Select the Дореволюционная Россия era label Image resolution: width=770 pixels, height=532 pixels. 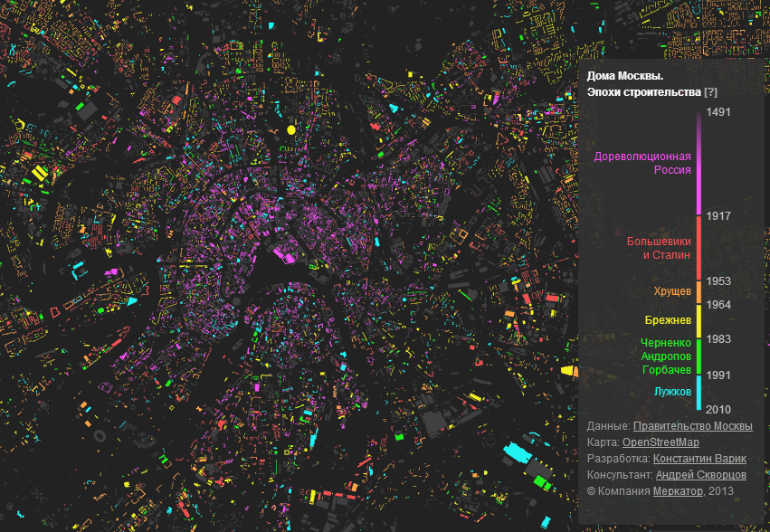coord(642,163)
